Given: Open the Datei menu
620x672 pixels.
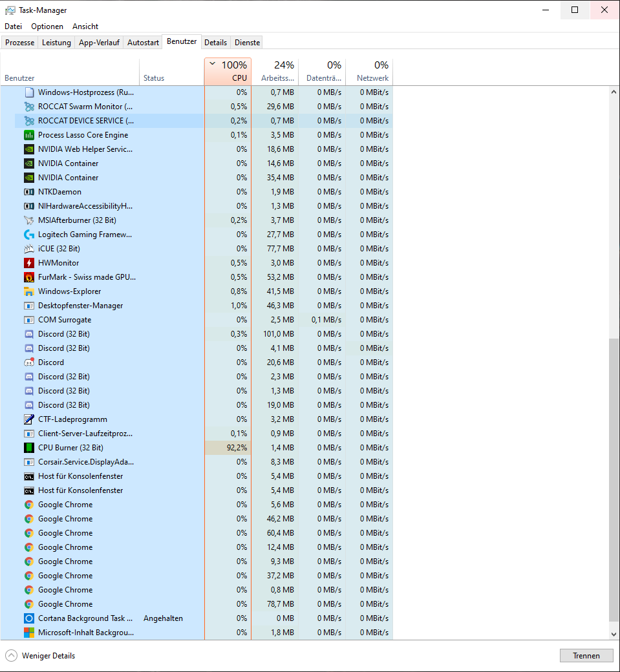Looking at the screenshot, I should tap(14, 26).
